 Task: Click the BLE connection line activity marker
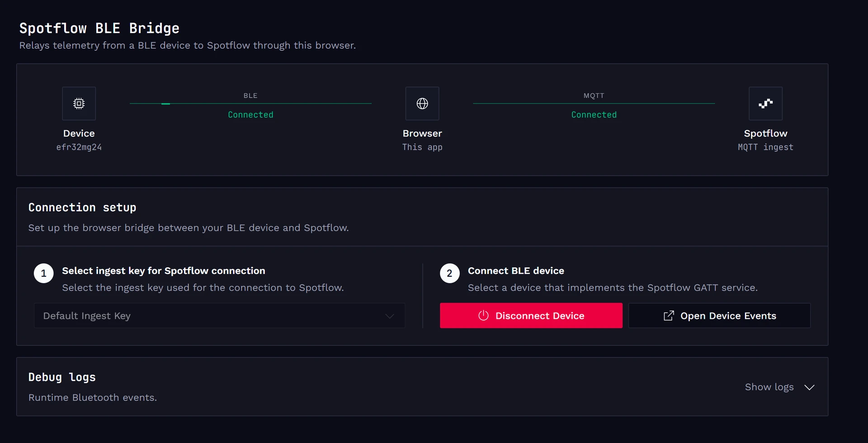click(166, 104)
